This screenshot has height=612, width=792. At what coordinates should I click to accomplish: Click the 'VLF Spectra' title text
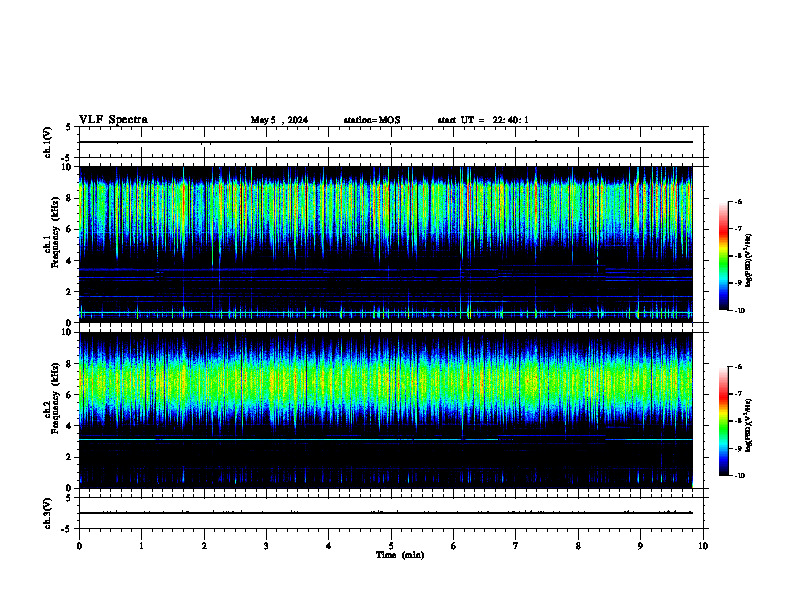pos(113,120)
